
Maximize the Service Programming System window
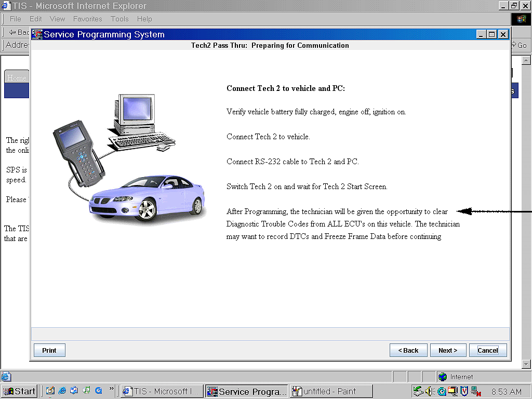point(492,34)
